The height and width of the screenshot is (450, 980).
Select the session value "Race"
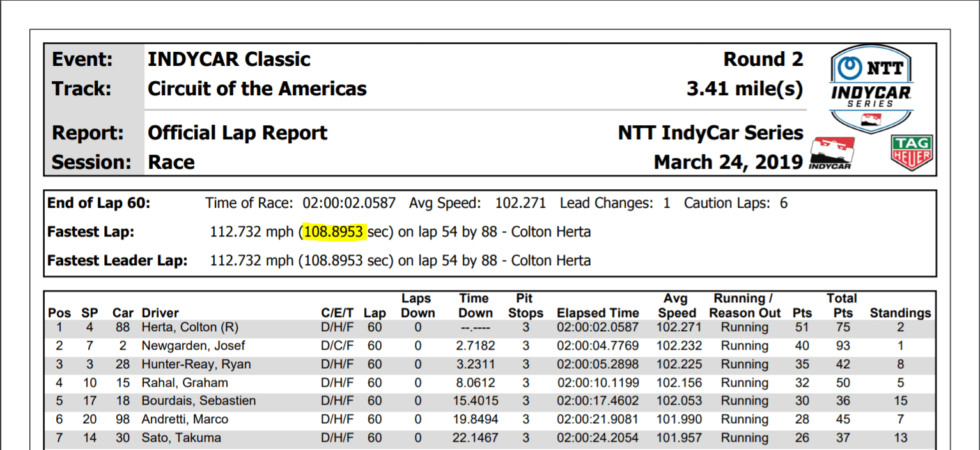pyautogui.click(x=171, y=162)
